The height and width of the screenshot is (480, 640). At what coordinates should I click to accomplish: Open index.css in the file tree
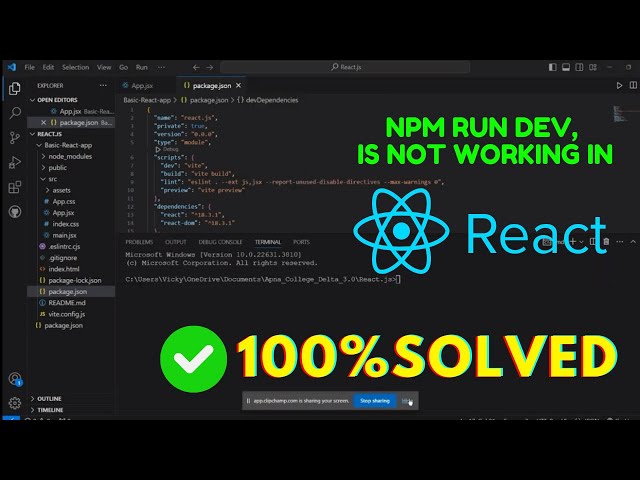click(71, 224)
